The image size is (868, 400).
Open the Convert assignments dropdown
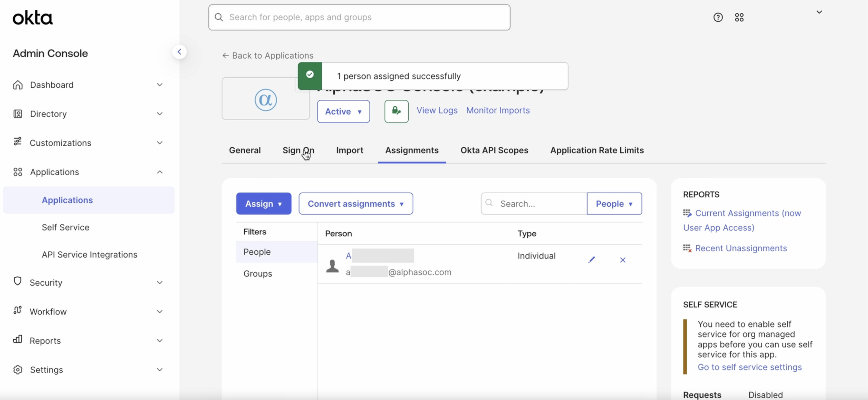(x=355, y=204)
